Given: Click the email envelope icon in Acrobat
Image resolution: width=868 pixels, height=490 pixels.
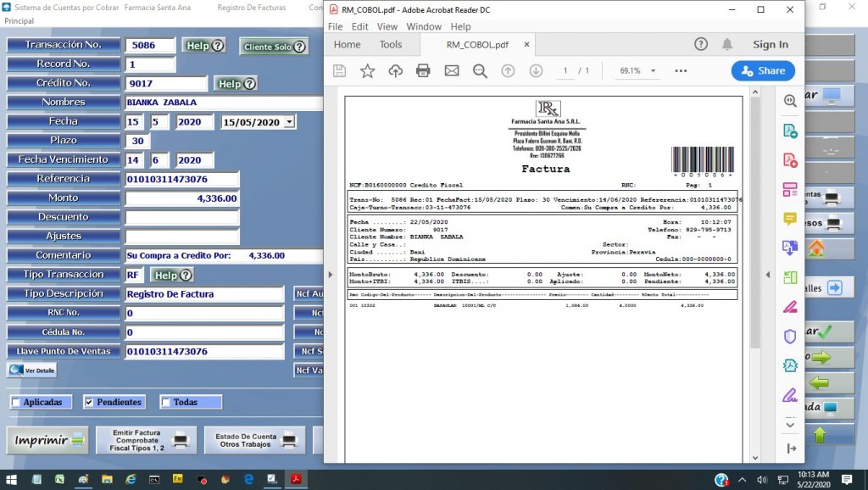Looking at the screenshot, I should point(451,71).
